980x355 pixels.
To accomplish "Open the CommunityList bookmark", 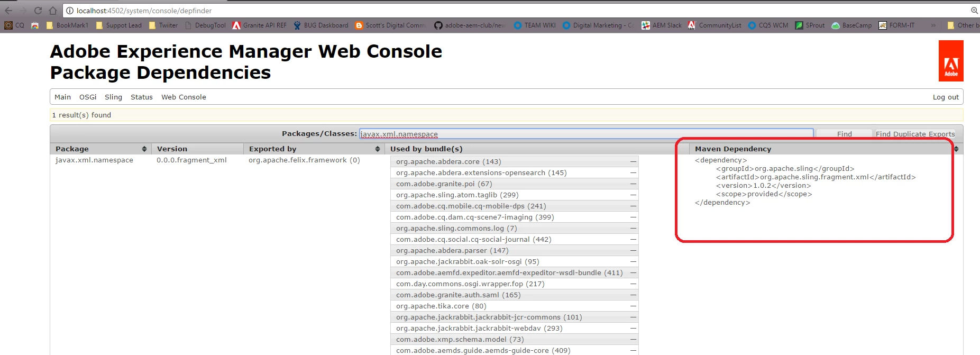I will pos(715,25).
